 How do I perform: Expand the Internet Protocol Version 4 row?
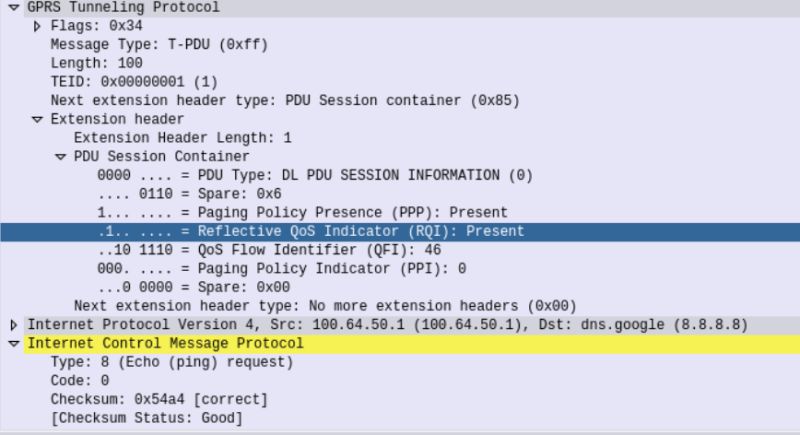point(14,325)
